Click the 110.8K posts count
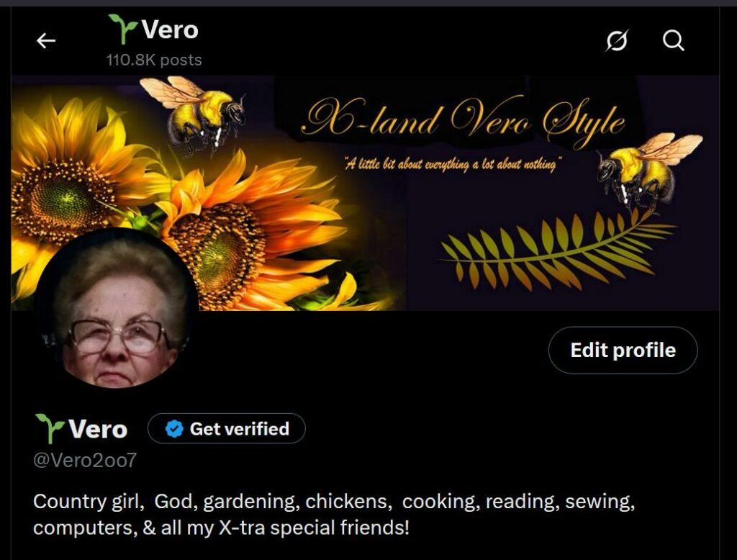Image resolution: width=737 pixels, height=560 pixels. pos(154,60)
